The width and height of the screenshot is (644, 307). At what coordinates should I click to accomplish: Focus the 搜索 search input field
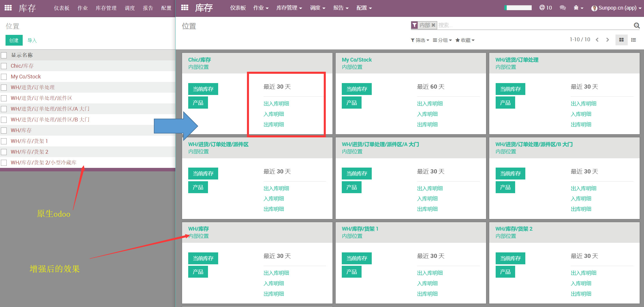coord(535,25)
